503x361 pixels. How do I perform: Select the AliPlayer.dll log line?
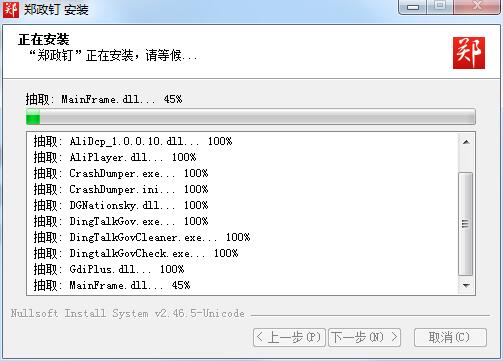tap(115, 157)
